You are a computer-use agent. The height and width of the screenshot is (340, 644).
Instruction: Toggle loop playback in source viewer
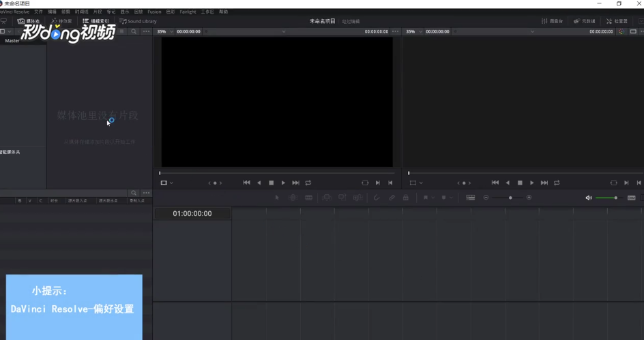click(x=308, y=183)
